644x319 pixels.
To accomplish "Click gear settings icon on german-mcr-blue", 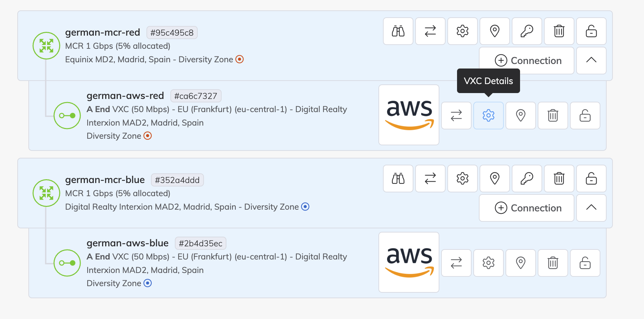I will (x=463, y=179).
